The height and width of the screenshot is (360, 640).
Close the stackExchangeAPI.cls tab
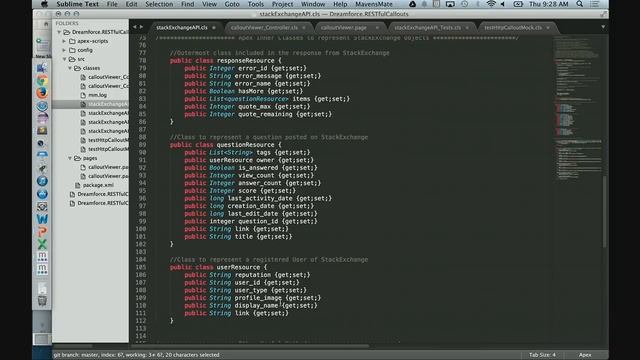pyautogui.click(x=213, y=28)
